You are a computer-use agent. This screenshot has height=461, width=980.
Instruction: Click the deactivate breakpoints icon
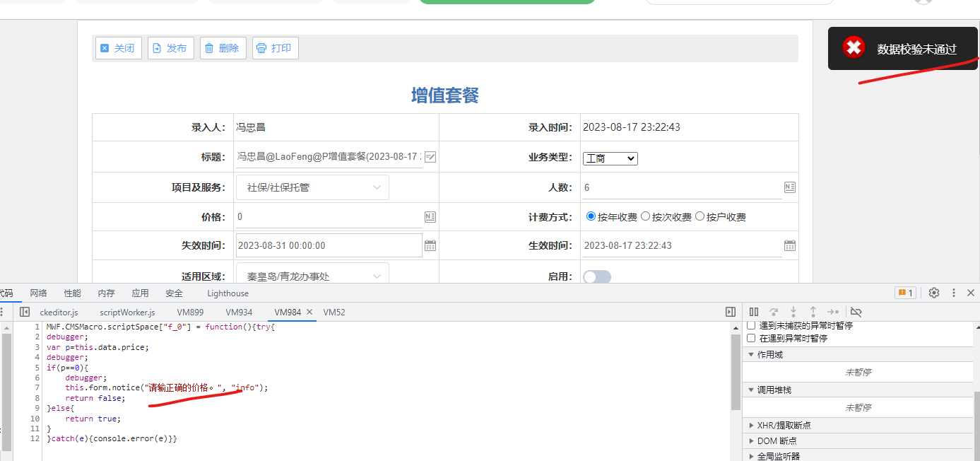click(x=856, y=312)
